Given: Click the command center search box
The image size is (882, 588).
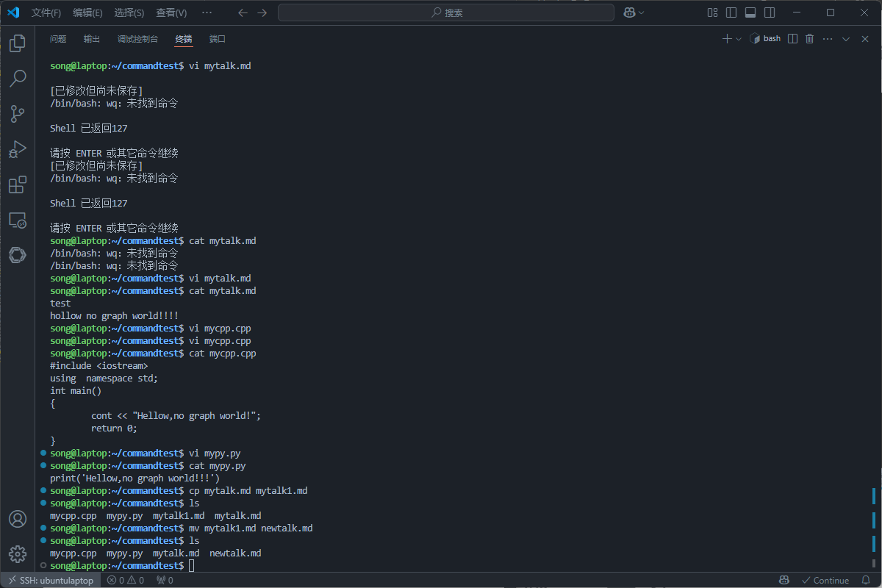Looking at the screenshot, I should point(446,12).
